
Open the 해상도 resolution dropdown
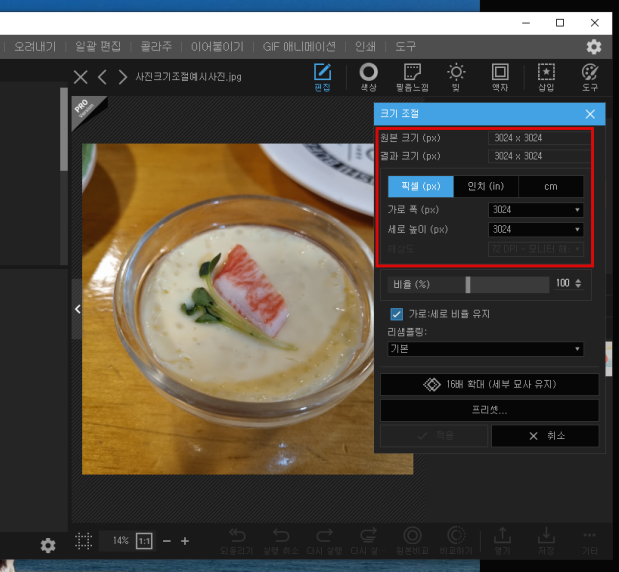(536, 249)
